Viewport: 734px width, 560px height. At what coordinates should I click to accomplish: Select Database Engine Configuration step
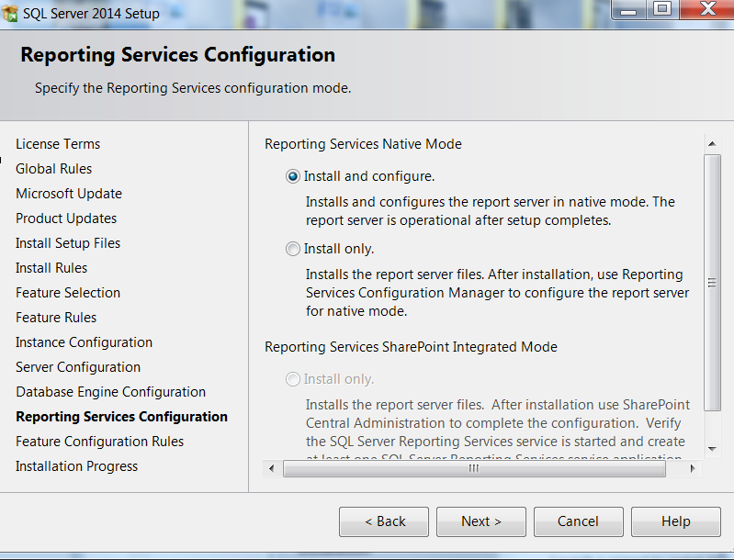pos(110,392)
